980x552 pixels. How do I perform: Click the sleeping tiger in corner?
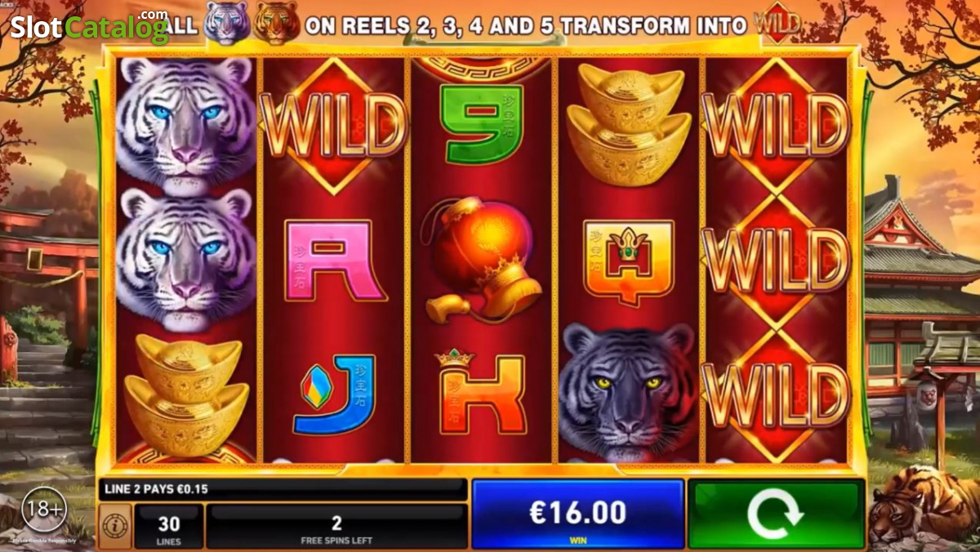tap(923, 505)
